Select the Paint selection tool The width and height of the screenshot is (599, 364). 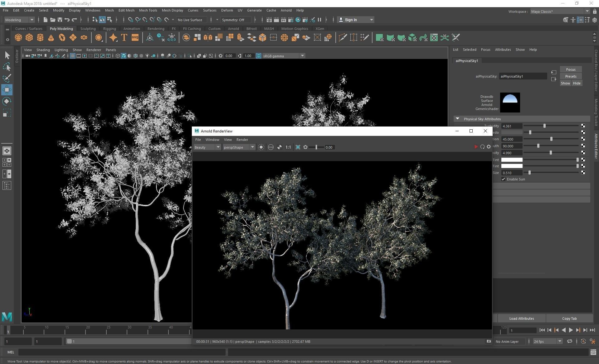point(7,78)
